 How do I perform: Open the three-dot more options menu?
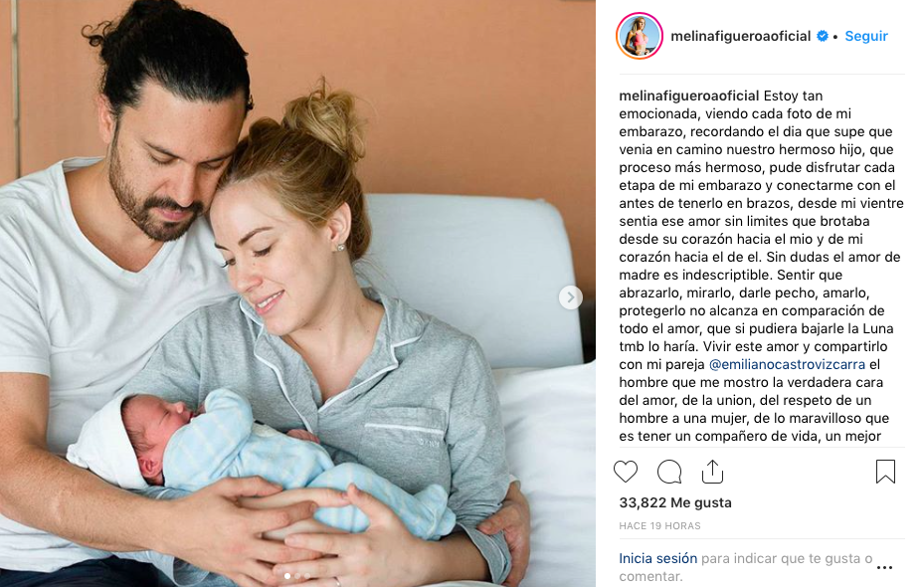[884, 567]
